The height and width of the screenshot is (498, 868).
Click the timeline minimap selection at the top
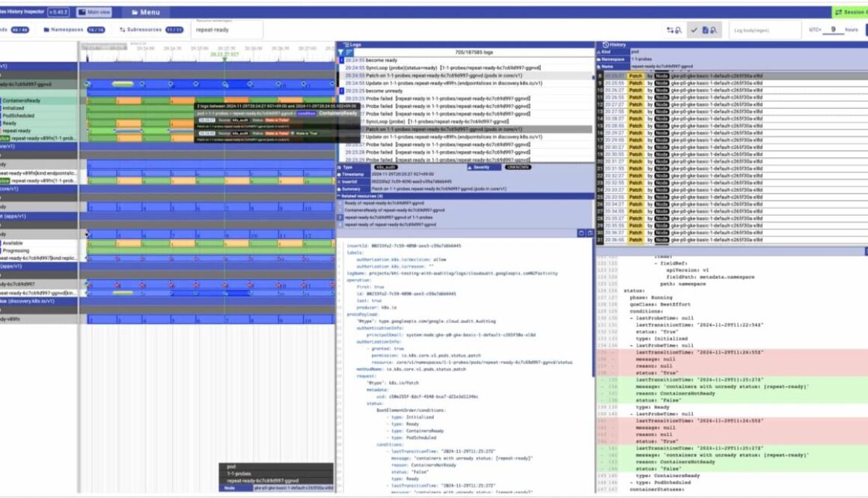103,46
